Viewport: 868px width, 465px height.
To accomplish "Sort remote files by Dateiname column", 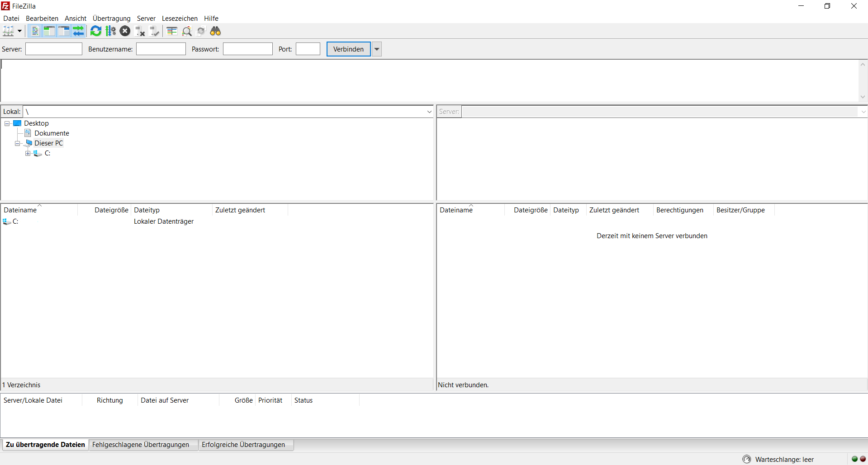I will [471, 210].
